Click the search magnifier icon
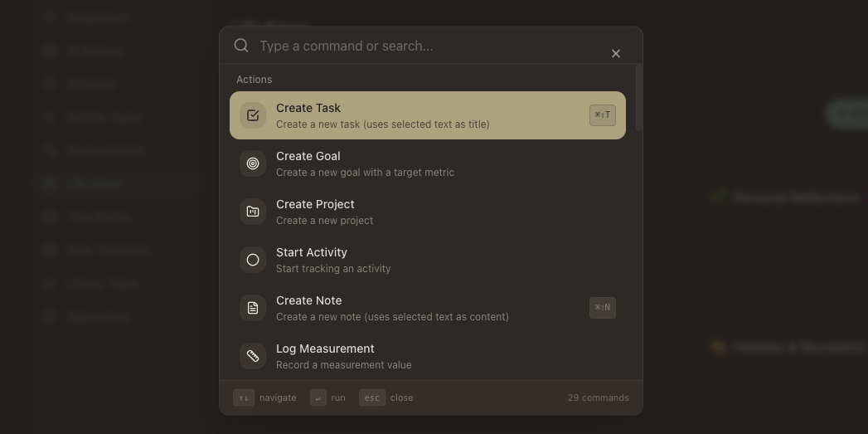Screen dimensions: 868x434 pyautogui.click(x=241, y=46)
